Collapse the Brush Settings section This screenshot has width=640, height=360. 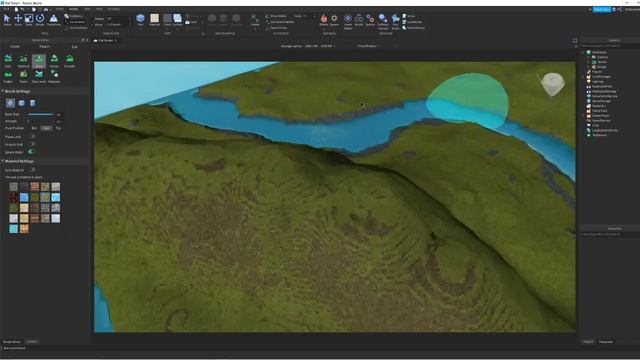pos(3,91)
